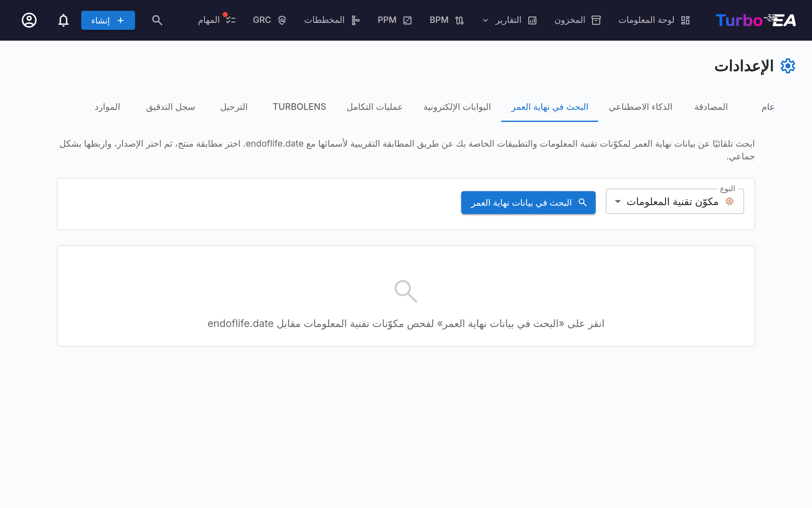812x508 pixels.
Task: Open لوحة المعلومات dashboard menu label
Action: click(x=646, y=20)
